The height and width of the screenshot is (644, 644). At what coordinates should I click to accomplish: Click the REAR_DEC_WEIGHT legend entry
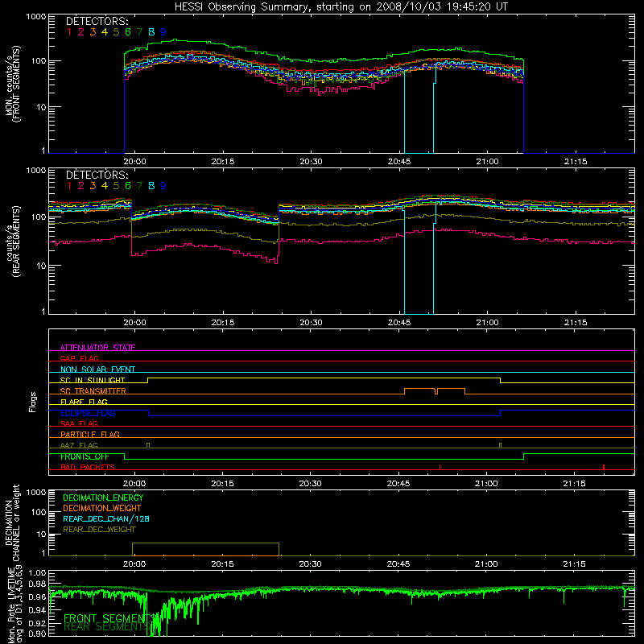(x=99, y=530)
